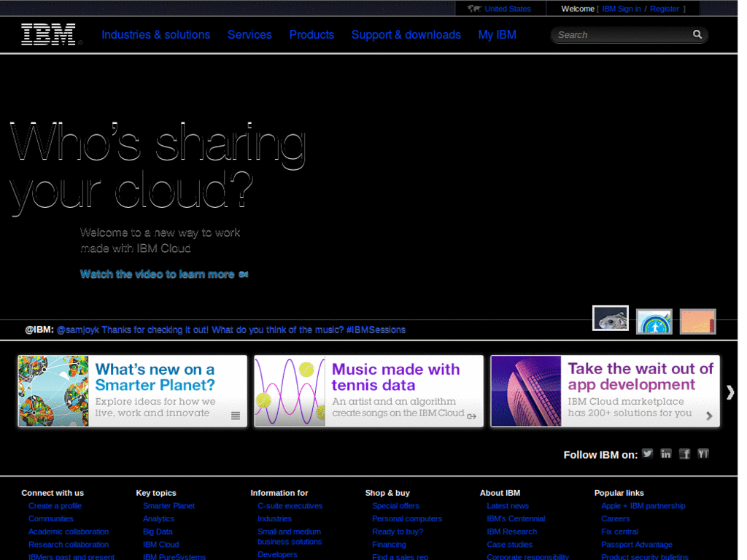Image resolution: width=747 pixels, height=560 pixels.
Task: Open the Support & downloads menu
Action: [406, 35]
